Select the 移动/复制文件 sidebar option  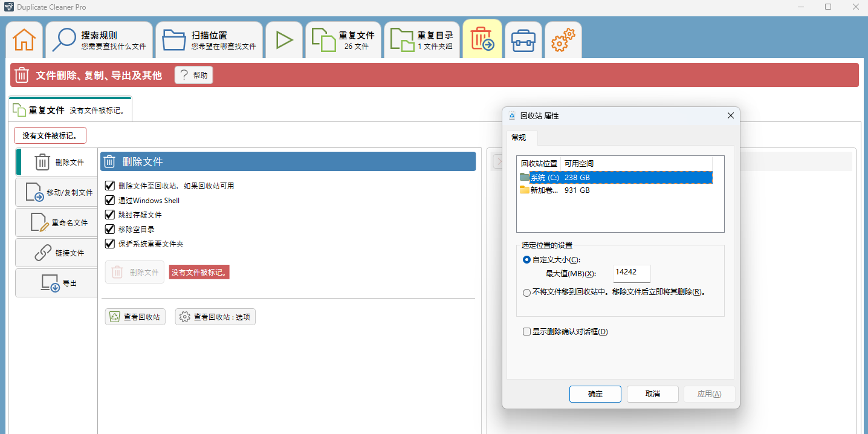tap(56, 192)
